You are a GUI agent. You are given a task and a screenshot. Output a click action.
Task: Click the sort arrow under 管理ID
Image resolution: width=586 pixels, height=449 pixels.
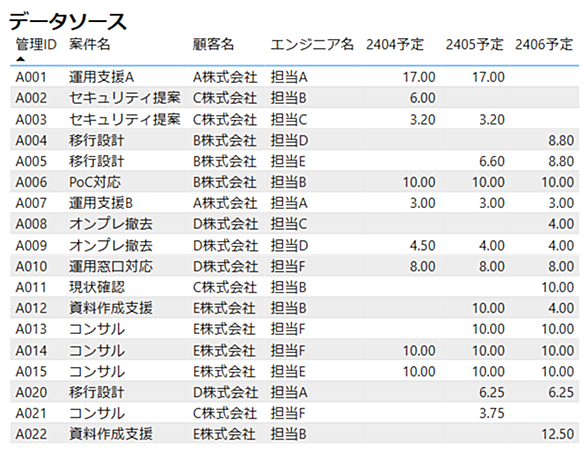coord(21,59)
